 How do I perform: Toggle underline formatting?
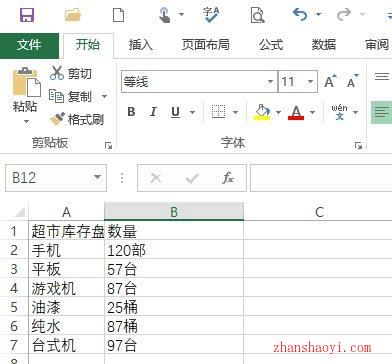click(175, 112)
